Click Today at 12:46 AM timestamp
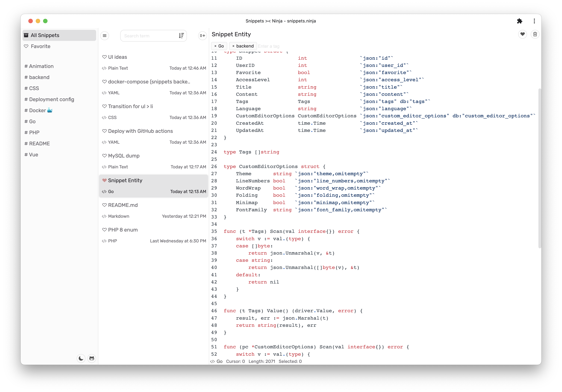Screen dimensions: 562x392 point(188,68)
